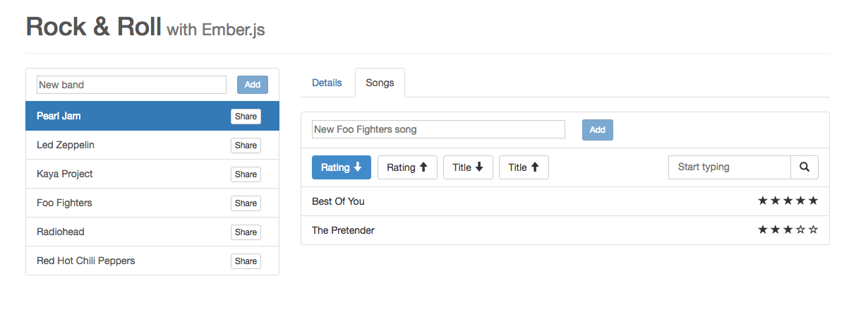Add the new Foo Fighters song
The width and height of the screenshot is (868, 315).
pos(597,130)
